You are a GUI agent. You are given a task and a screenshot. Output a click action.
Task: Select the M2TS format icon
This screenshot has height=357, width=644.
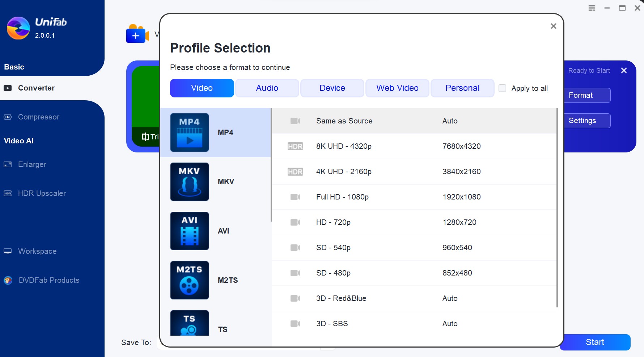pyautogui.click(x=189, y=280)
